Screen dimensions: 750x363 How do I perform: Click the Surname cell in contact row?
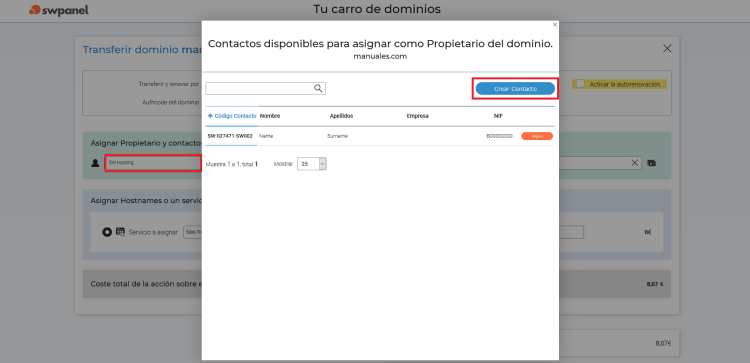pos(338,136)
